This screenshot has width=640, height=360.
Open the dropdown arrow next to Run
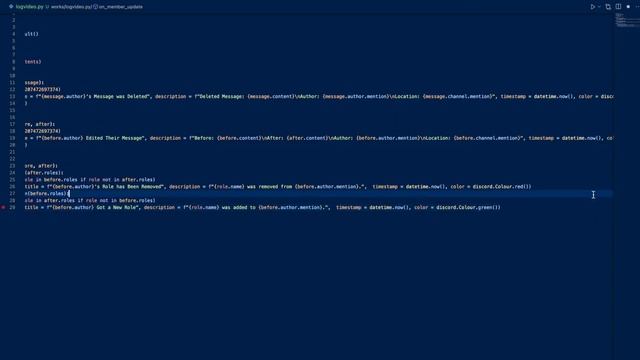[599, 7]
